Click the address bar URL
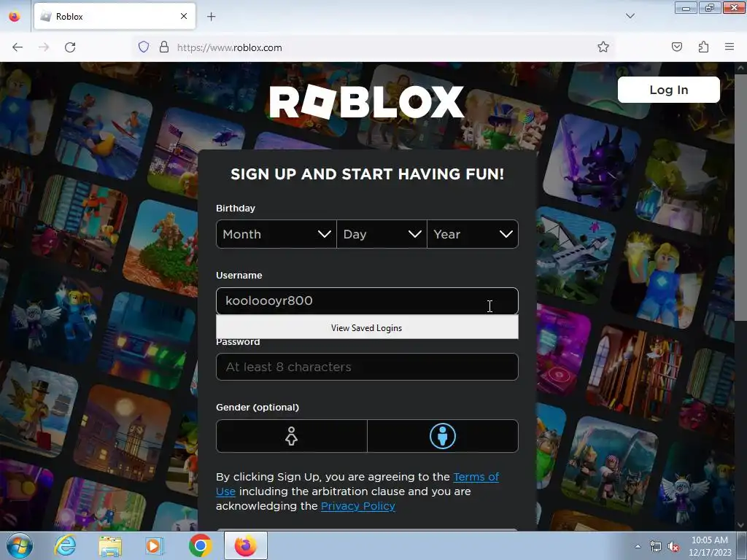 [230, 47]
